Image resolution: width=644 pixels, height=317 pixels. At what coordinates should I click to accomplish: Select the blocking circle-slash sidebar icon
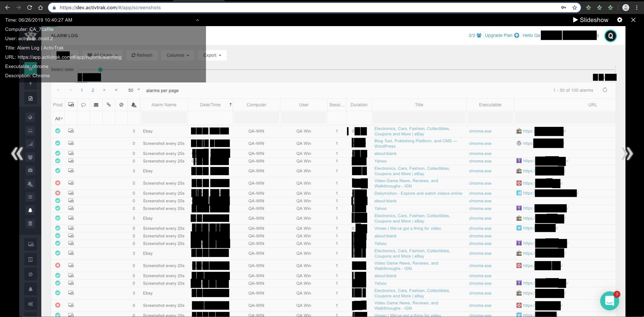31,274
